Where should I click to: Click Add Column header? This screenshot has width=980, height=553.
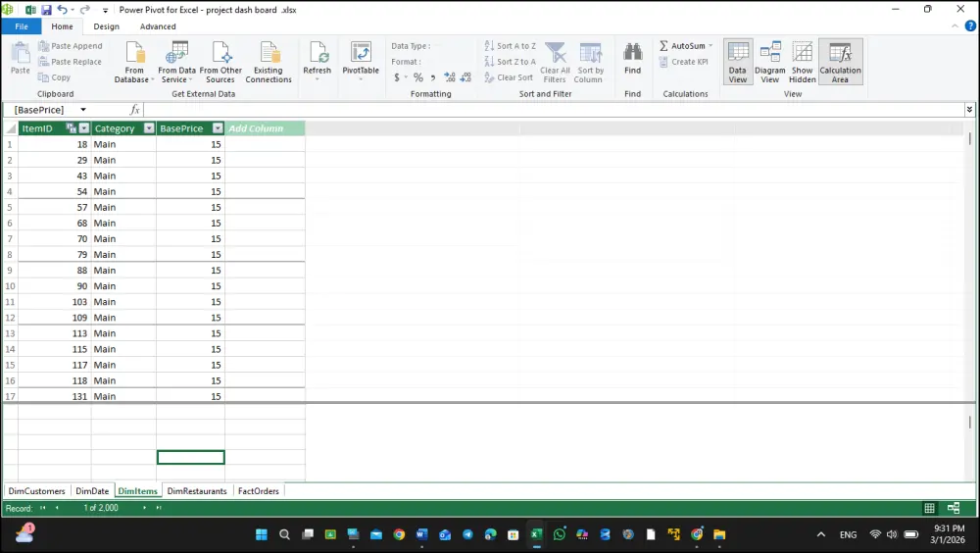point(265,128)
